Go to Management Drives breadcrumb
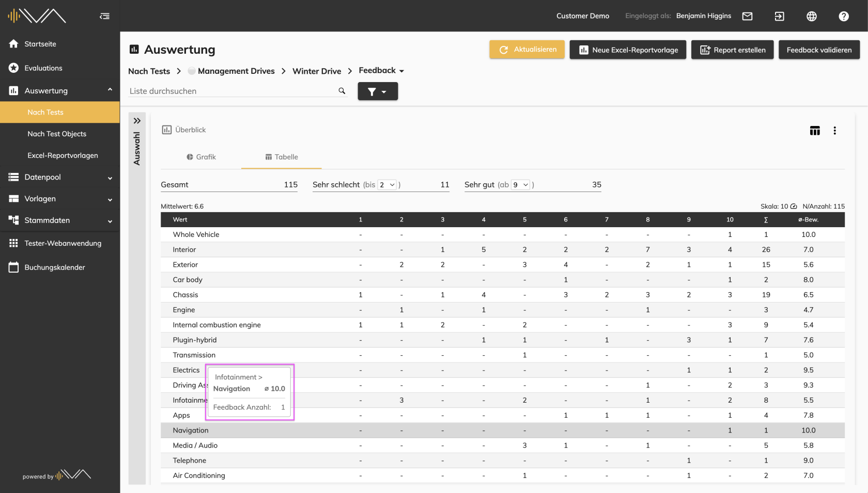868x493 pixels. (236, 71)
